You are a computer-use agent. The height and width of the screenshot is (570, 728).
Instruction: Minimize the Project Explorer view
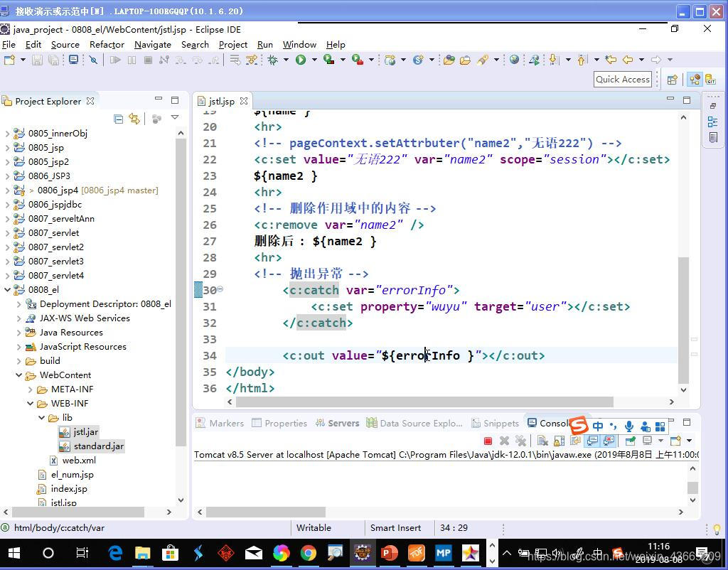click(x=159, y=99)
